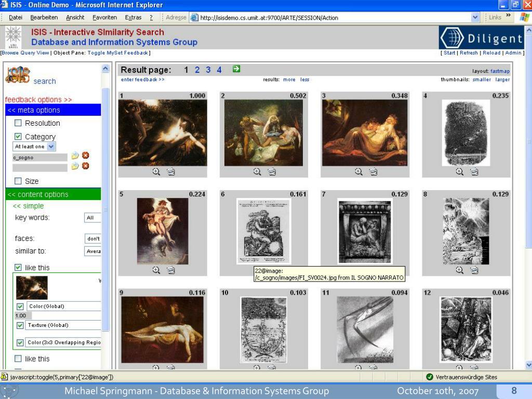Open folder icon beside c_sogno category field
532x399 pixels.
[x=75, y=155]
